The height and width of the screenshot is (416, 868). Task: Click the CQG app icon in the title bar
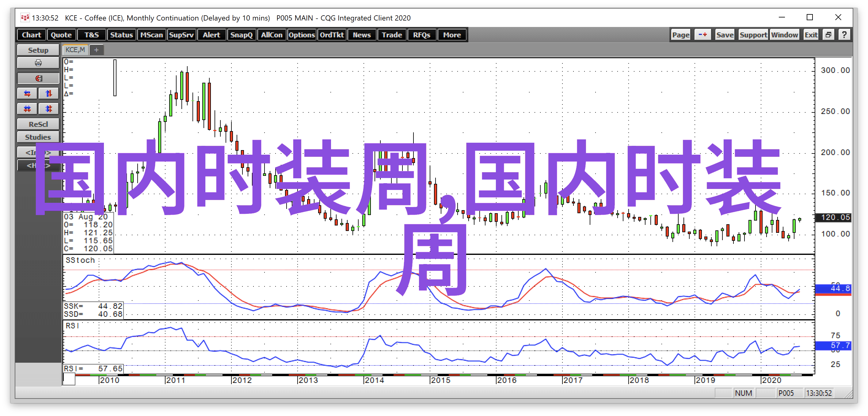(x=25, y=17)
